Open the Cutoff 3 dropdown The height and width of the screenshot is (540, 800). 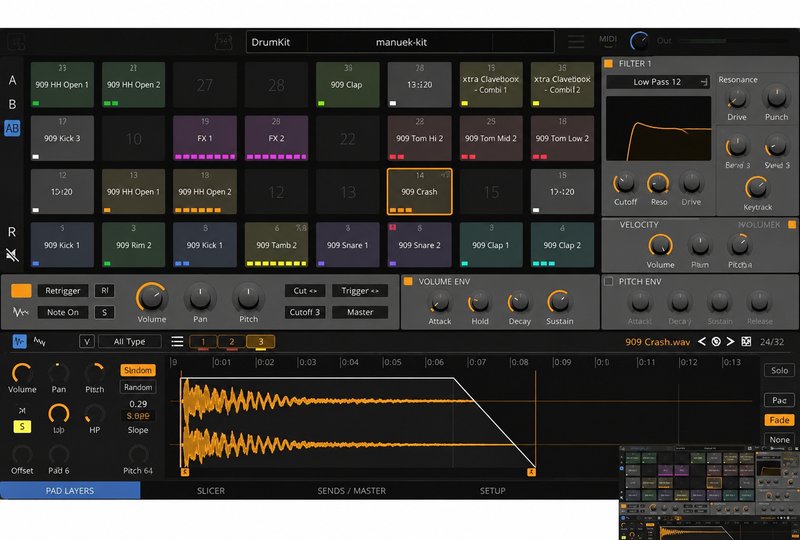305,312
